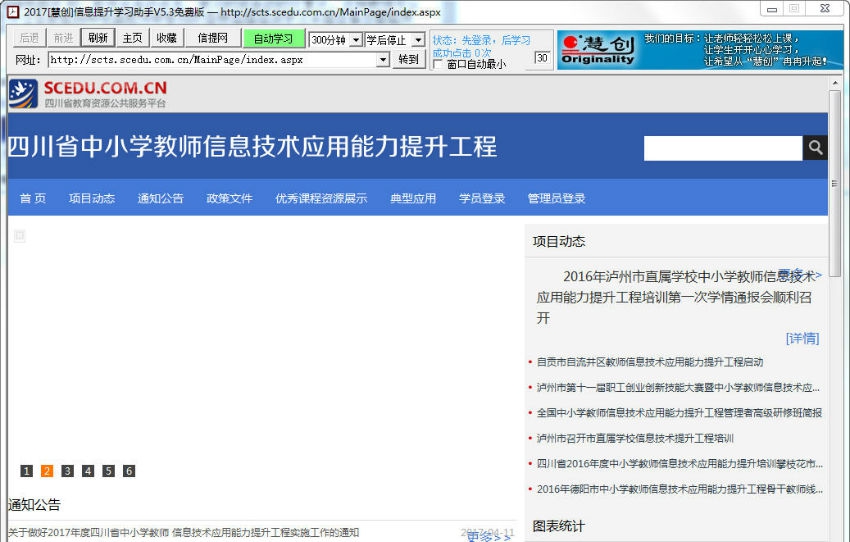Screen dimensions: 850x542
Task: Open the 学员登录 navigation menu item
Action: click(482, 198)
